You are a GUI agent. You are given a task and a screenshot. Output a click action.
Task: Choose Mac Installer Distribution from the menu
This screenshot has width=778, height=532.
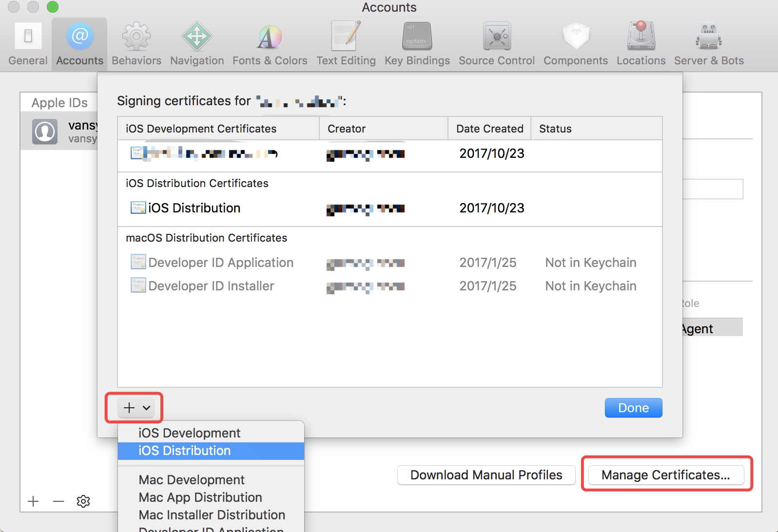coord(211,515)
